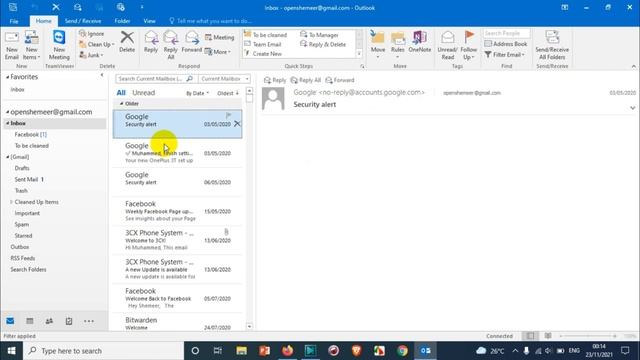Open the Bitwarden Welcome email
Image resolution: width=640 pixels, height=360 pixels.
[x=178, y=323]
